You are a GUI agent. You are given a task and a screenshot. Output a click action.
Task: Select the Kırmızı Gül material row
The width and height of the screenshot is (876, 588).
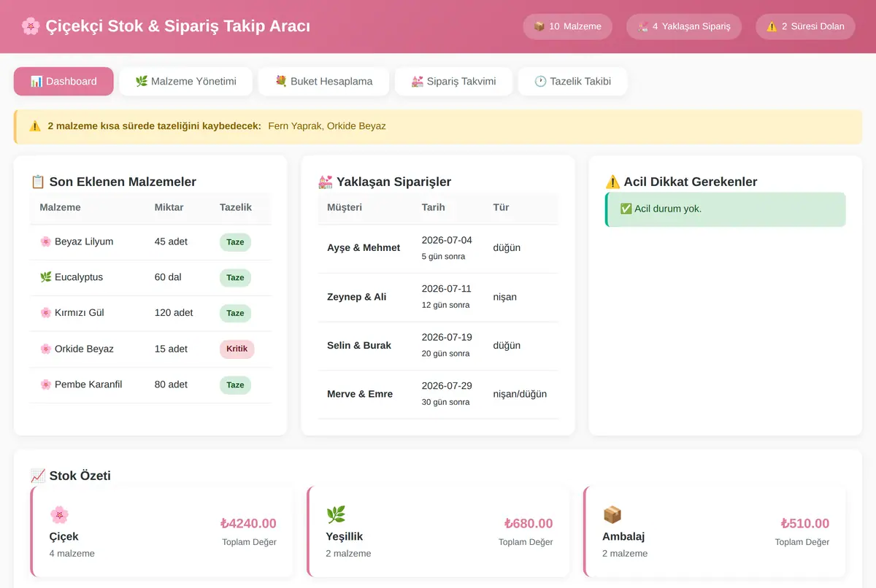pos(150,313)
